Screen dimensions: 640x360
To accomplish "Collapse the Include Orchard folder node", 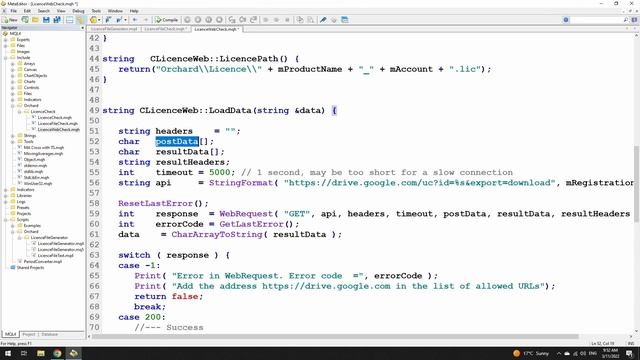I will (13, 105).
